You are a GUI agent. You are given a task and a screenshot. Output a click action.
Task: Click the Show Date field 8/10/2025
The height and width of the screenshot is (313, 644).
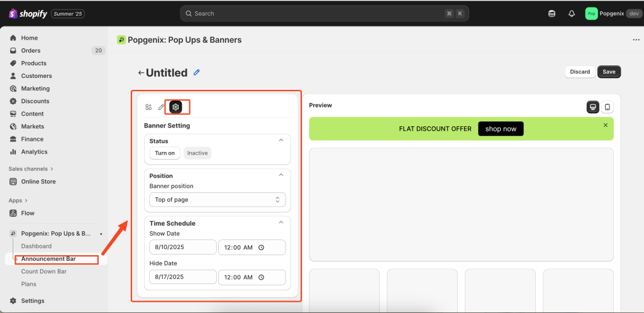point(183,248)
